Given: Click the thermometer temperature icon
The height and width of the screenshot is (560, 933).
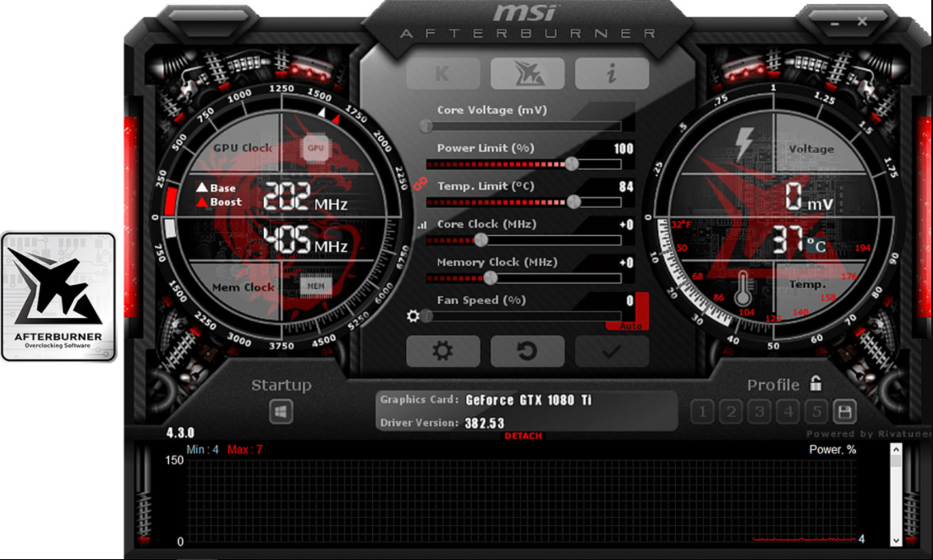Looking at the screenshot, I should point(742,288).
